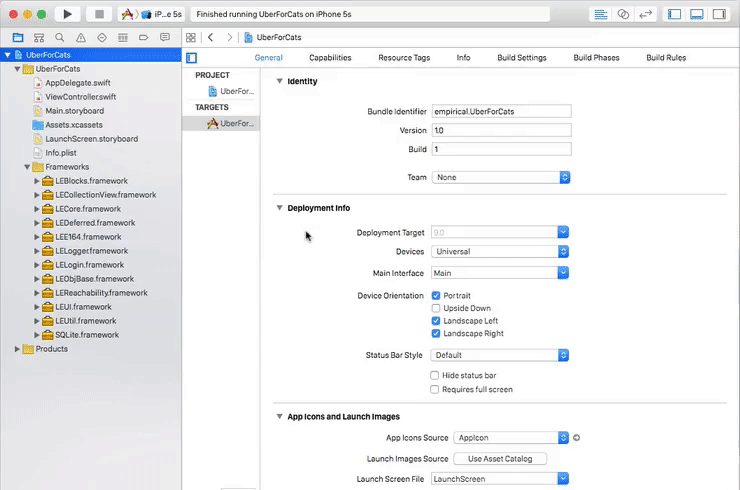Go back in editor history
740x490 pixels.
pyautogui.click(x=210, y=37)
